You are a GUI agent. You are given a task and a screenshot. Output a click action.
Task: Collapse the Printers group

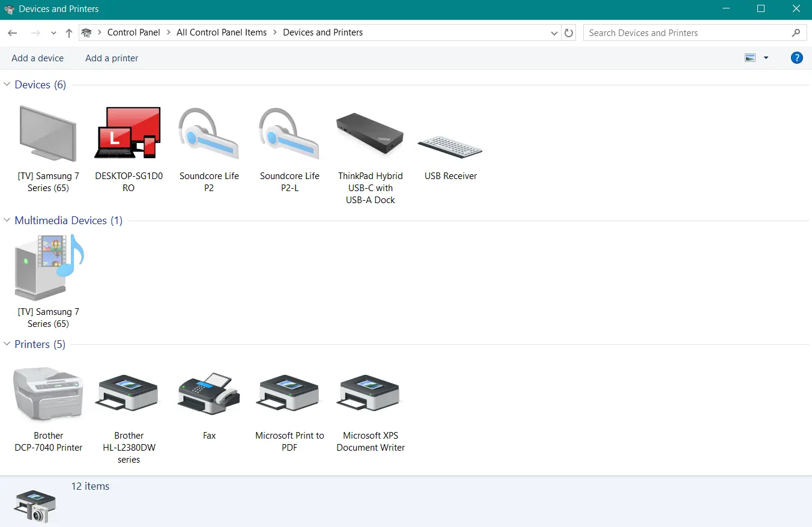(x=7, y=344)
